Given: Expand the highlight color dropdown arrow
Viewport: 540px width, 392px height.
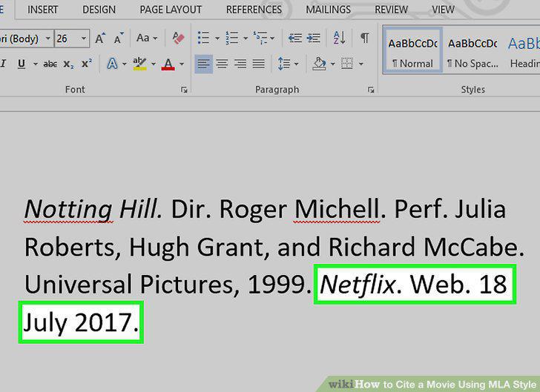Looking at the screenshot, I should pyautogui.click(x=154, y=64).
